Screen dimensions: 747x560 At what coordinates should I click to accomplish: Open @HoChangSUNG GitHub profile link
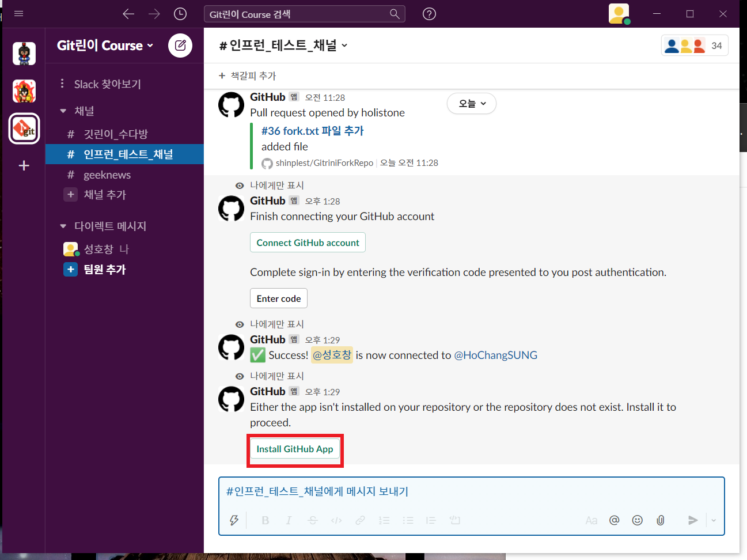click(496, 355)
